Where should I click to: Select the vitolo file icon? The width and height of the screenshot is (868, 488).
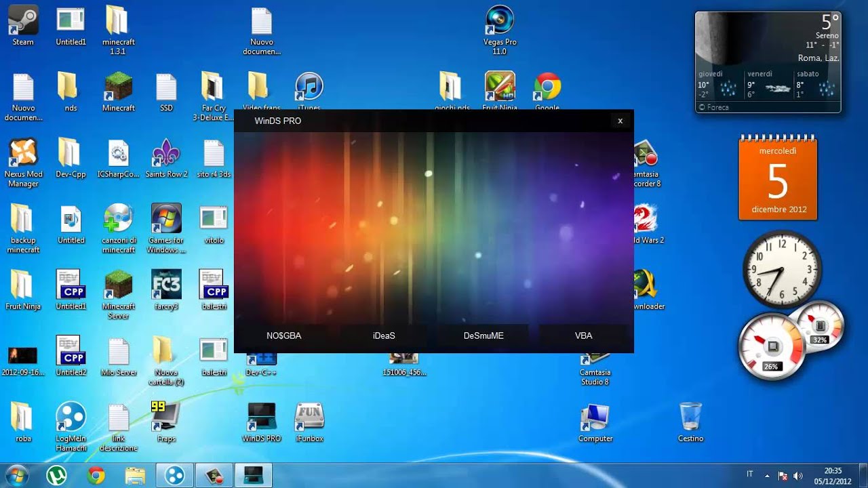[x=214, y=224]
